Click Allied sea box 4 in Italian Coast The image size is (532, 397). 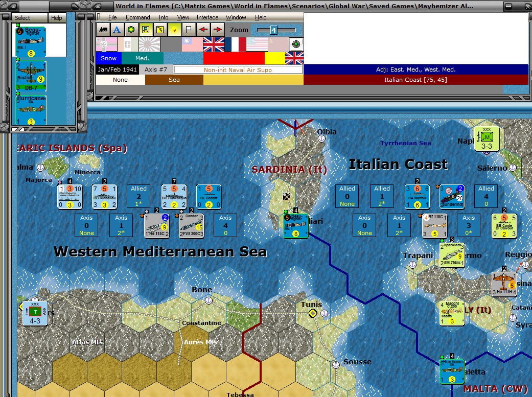pos(486,197)
